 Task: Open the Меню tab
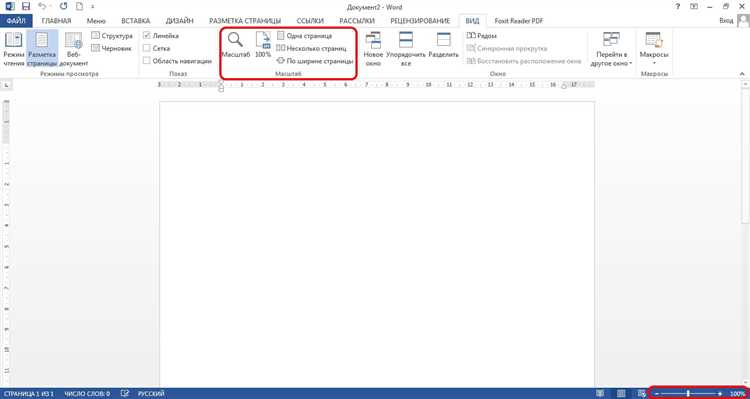coord(96,21)
